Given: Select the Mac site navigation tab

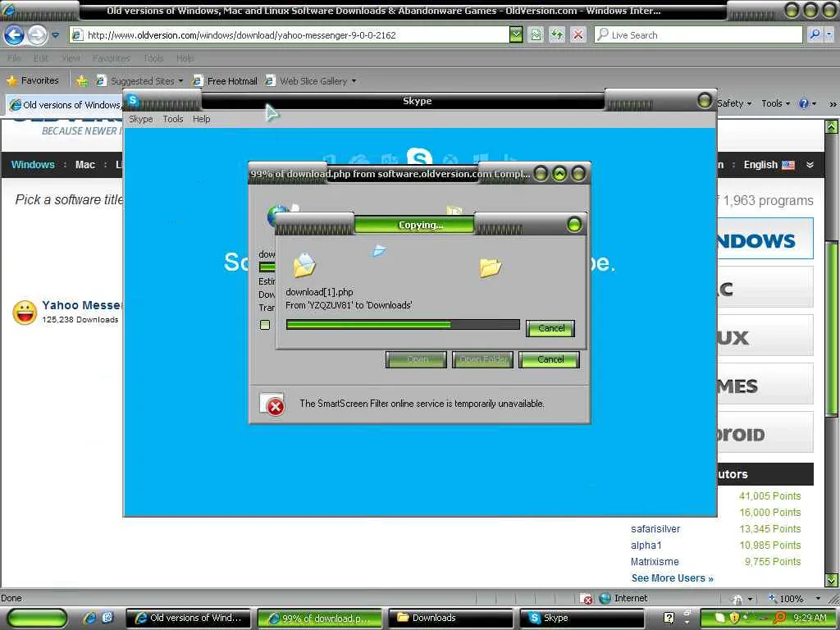Looking at the screenshot, I should [85, 165].
